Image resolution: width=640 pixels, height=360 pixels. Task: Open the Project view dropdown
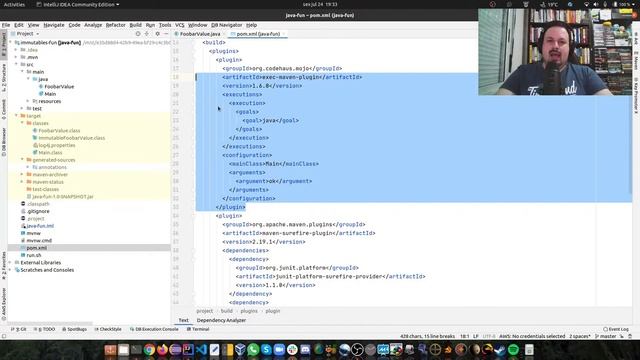pyautogui.click(x=25, y=34)
